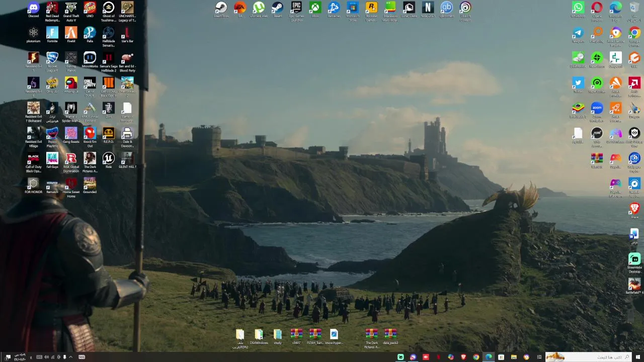This screenshot has width=644, height=362.
Task: Open Fishing Planet shortcut
Action: tap(71, 62)
